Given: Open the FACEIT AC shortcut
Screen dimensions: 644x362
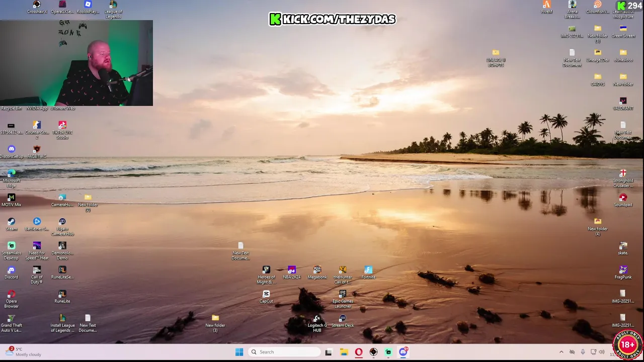Looking at the screenshot, I should 37,152.
